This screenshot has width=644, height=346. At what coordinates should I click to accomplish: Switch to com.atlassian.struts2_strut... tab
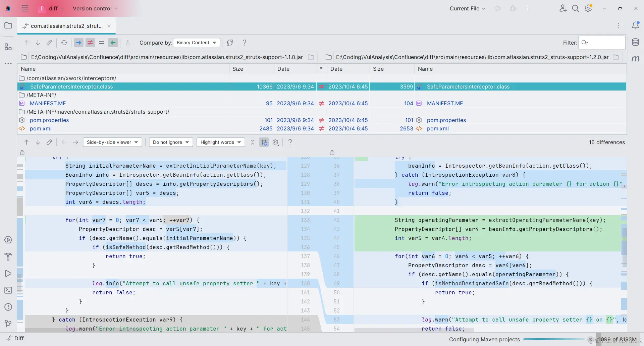[x=67, y=26]
